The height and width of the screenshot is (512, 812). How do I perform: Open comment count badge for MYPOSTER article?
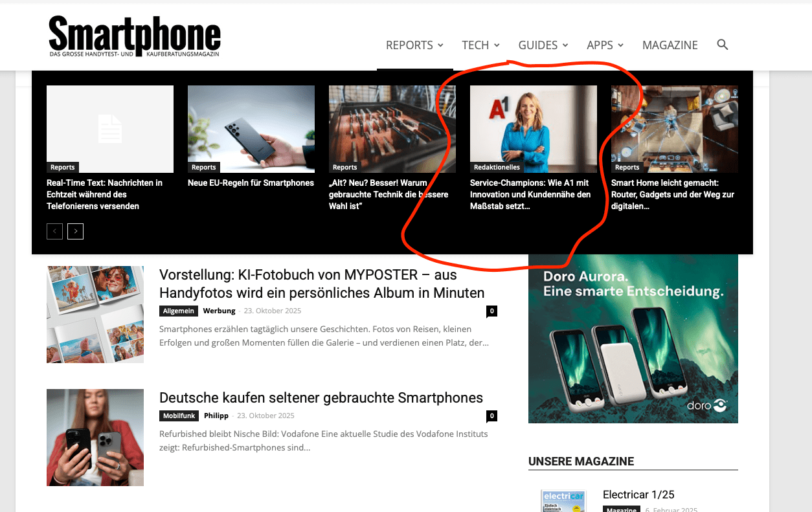coord(491,311)
